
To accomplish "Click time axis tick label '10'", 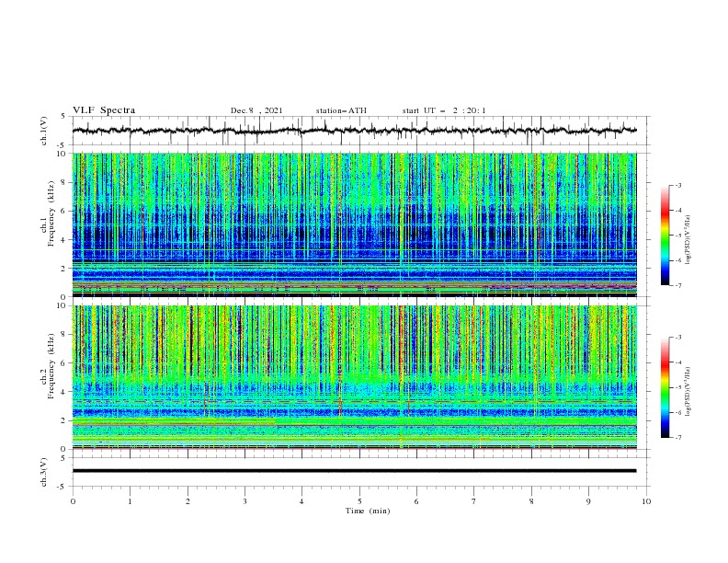I will tap(646, 501).
